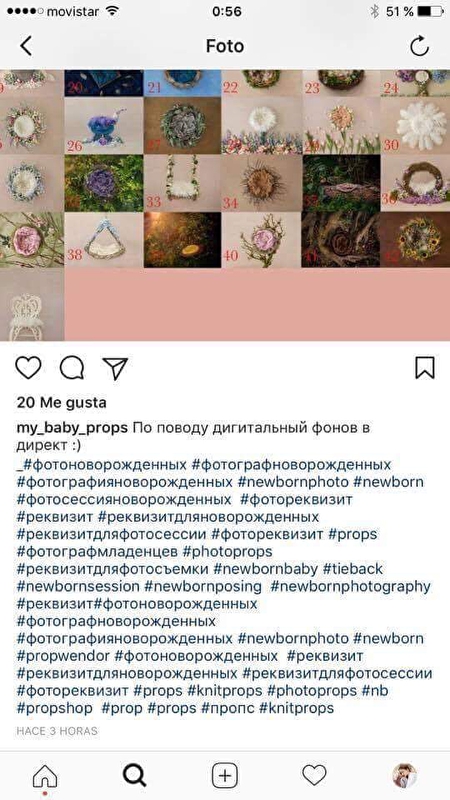The height and width of the screenshot is (800, 450).
Task: Open comments via speech bubble icon
Action: coord(72,368)
